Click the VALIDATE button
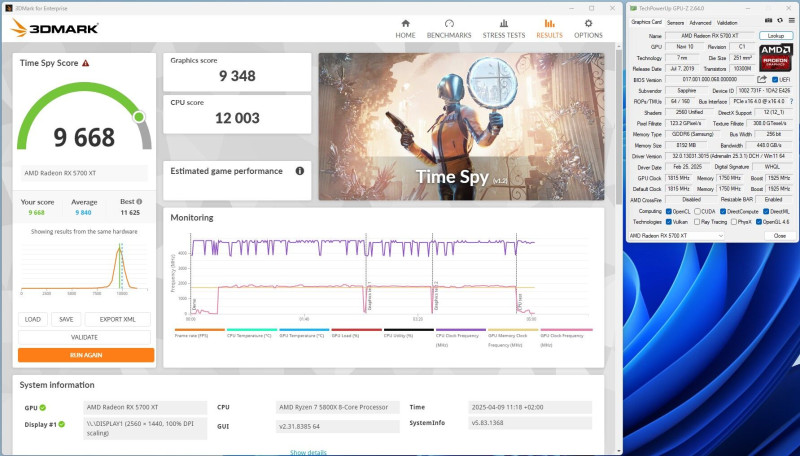This screenshot has height=456, width=800. (x=84, y=337)
